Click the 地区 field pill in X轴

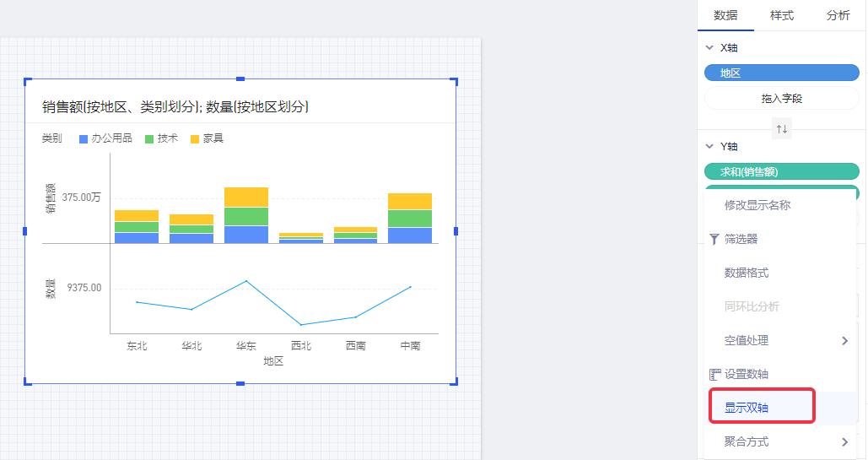coord(781,73)
